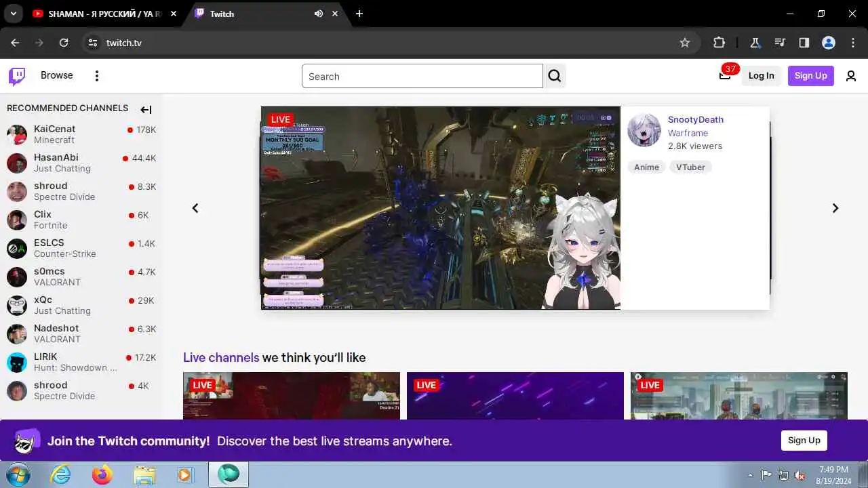Open the live channel thumbnail with soldiers
Image resolution: width=868 pixels, height=488 pixels.
tap(739, 396)
